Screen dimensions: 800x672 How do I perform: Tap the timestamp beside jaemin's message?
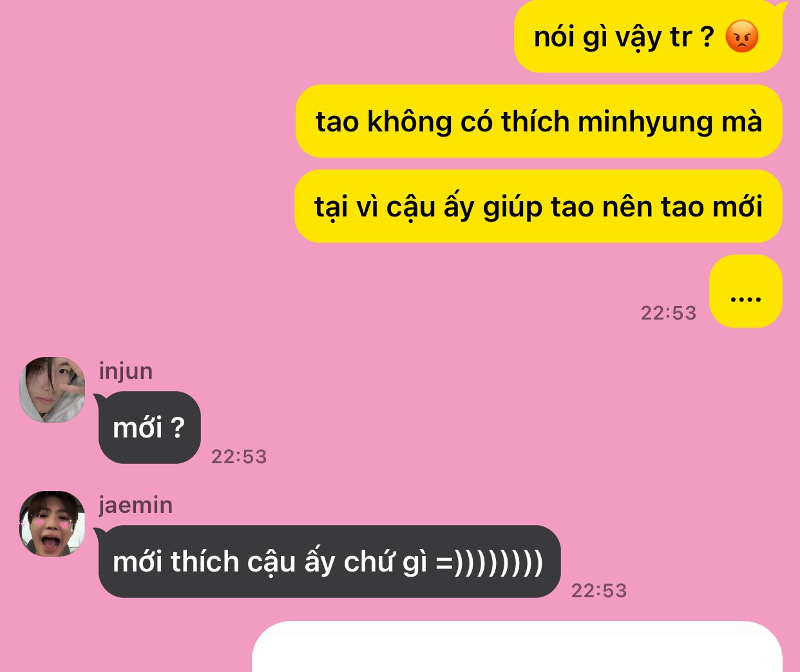click(599, 591)
